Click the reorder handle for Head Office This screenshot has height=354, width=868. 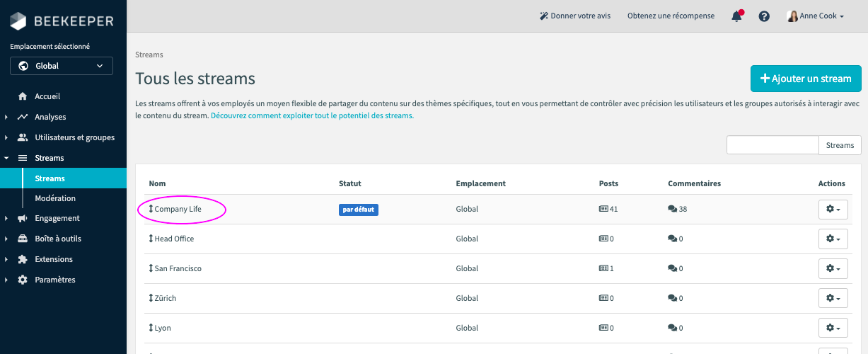coord(151,239)
